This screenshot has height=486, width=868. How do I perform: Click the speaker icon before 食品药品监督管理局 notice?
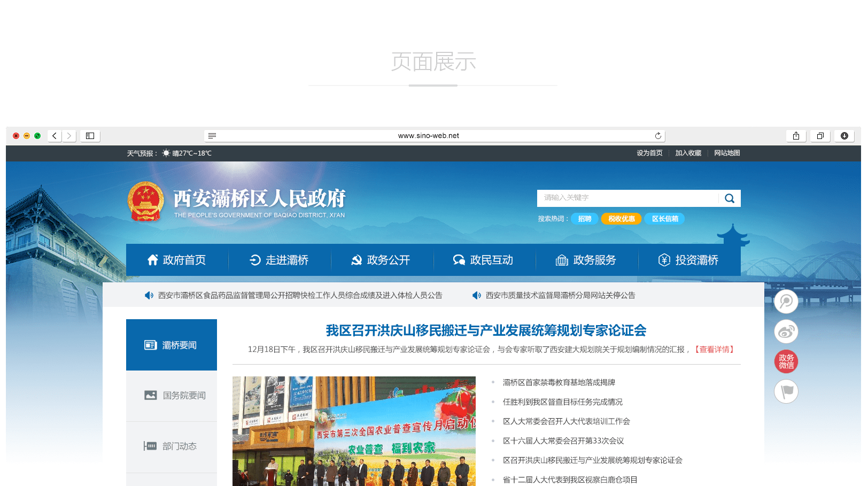pyautogui.click(x=149, y=295)
